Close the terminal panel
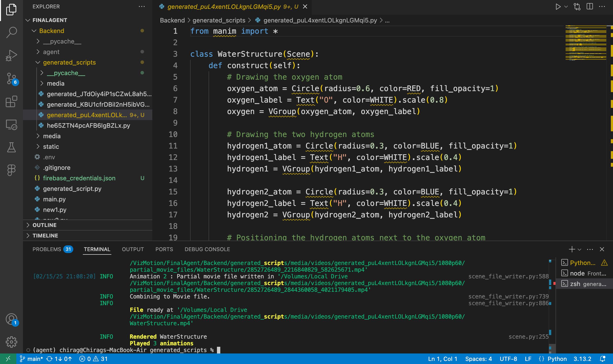The height and width of the screenshot is (364, 613). tap(602, 249)
